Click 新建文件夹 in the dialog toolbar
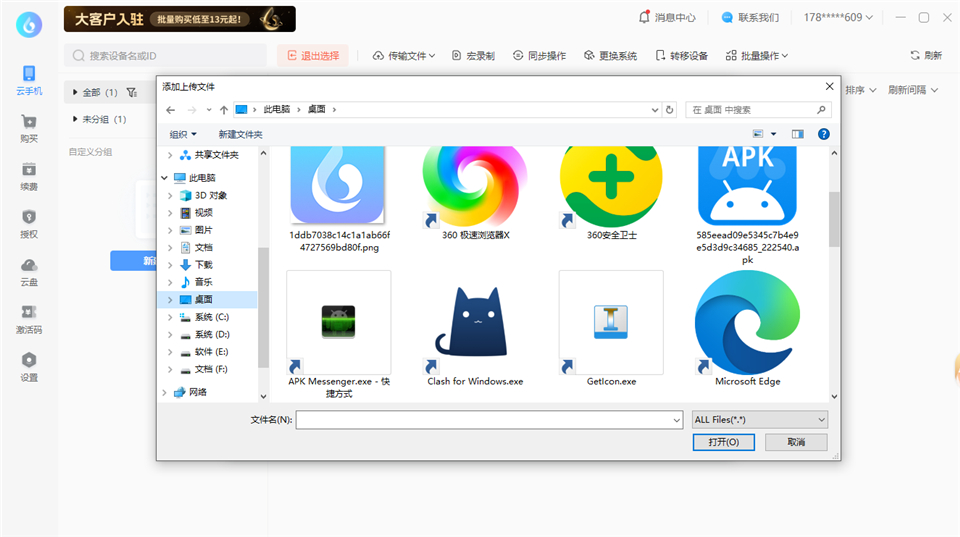The image size is (960, 537). [240, 134]
